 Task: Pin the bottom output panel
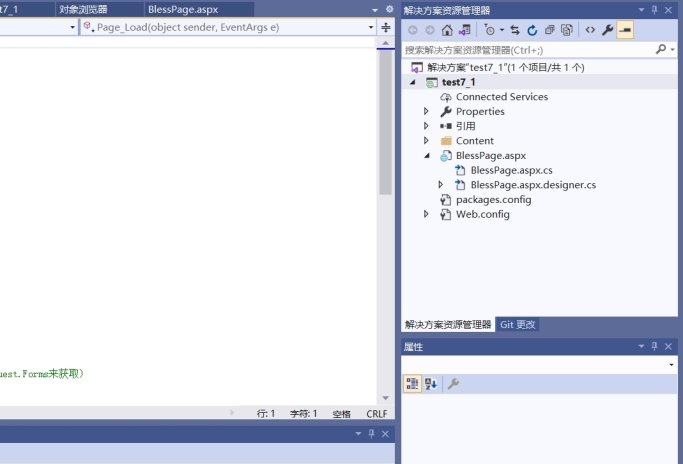pyautogui.click(x=372, y=434)
